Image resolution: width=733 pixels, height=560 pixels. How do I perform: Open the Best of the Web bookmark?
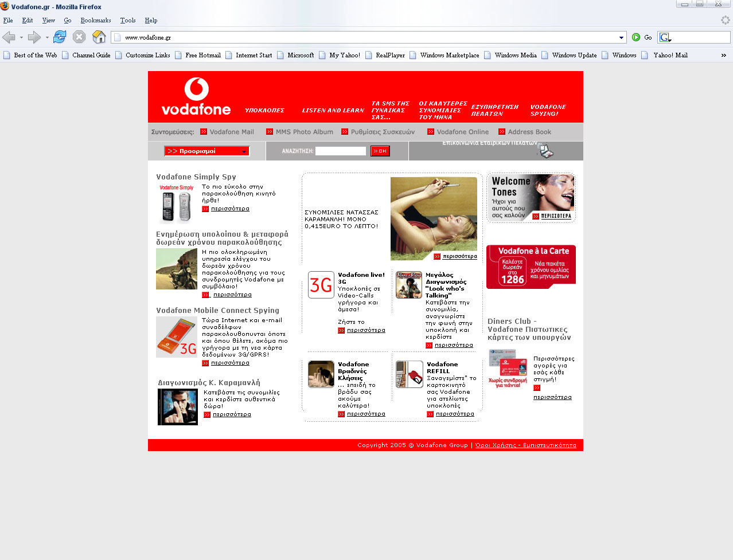point(30,55)
